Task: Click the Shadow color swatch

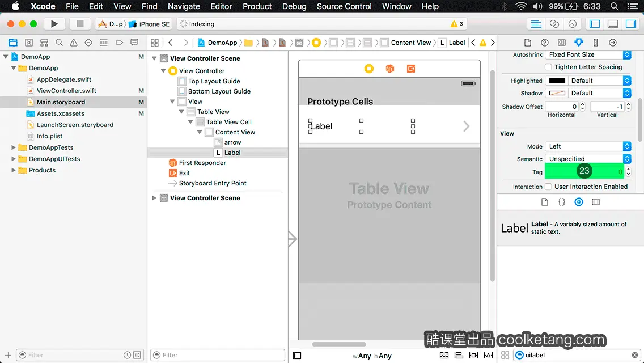Action: coord(557,93)
